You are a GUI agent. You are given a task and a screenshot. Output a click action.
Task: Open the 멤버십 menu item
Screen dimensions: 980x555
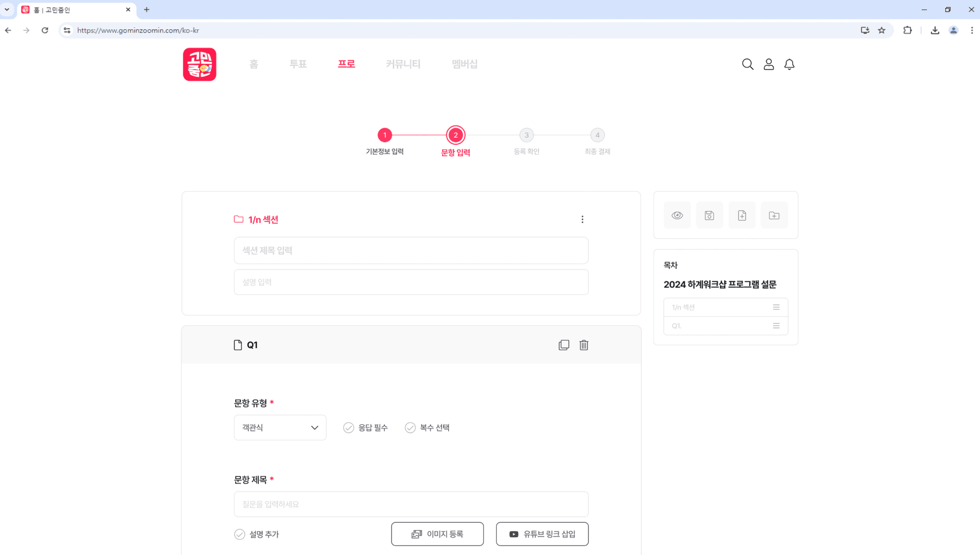point(464,64)
